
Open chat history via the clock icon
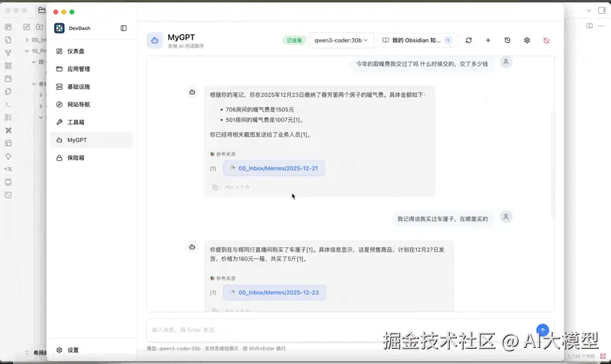507,40
